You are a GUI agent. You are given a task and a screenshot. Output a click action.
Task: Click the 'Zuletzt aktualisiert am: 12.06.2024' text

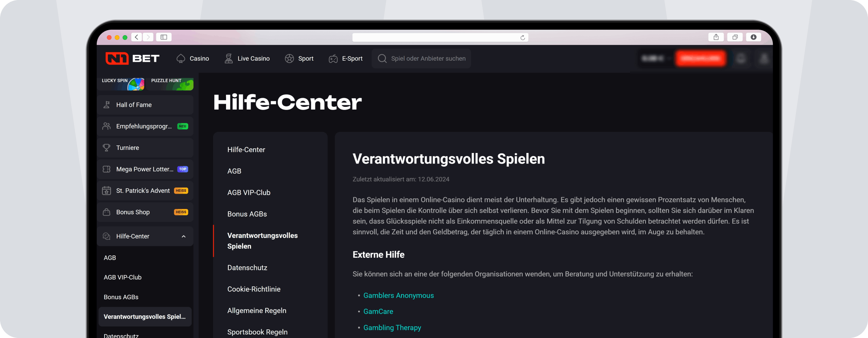click(401, 180)
